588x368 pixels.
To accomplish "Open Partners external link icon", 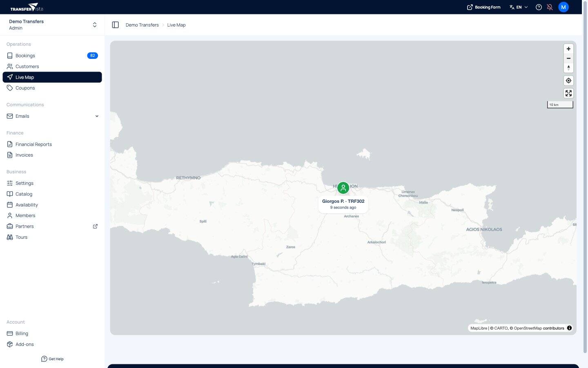I will pos(95,227).
